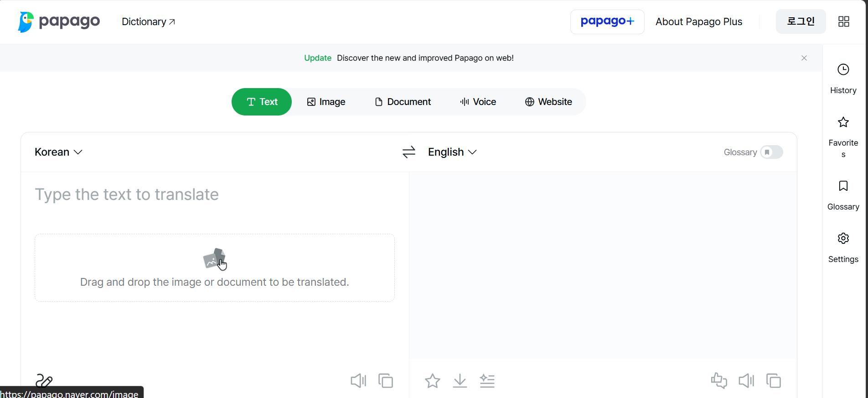Screen dimensions: 868x398
Task: Switch to the Website translation tab
Action: click(x=548, y=102)
